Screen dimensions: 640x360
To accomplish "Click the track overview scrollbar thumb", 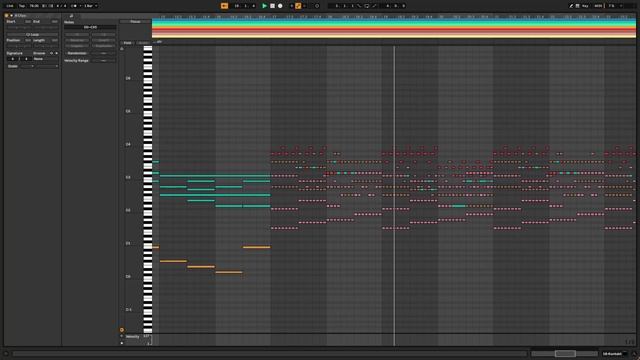I will (x=565, y=353).
